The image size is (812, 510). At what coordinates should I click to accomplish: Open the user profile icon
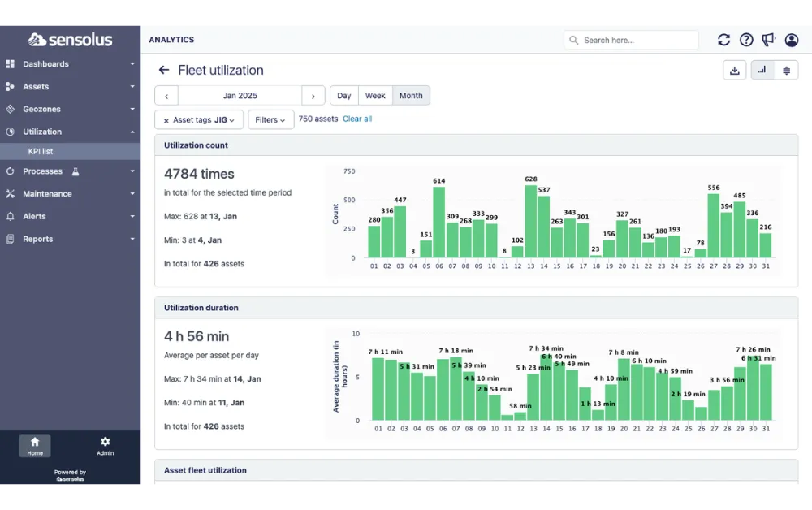point(791,40)
